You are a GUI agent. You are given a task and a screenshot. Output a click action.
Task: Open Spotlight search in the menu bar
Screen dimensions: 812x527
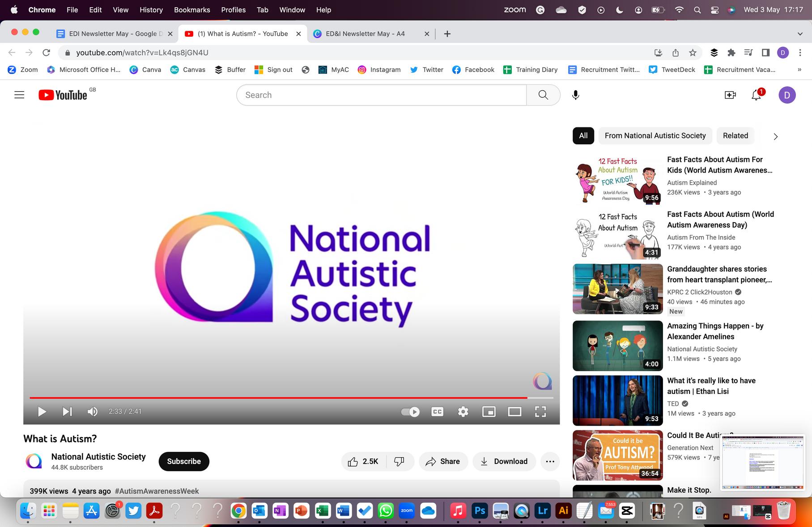point(697,10)
